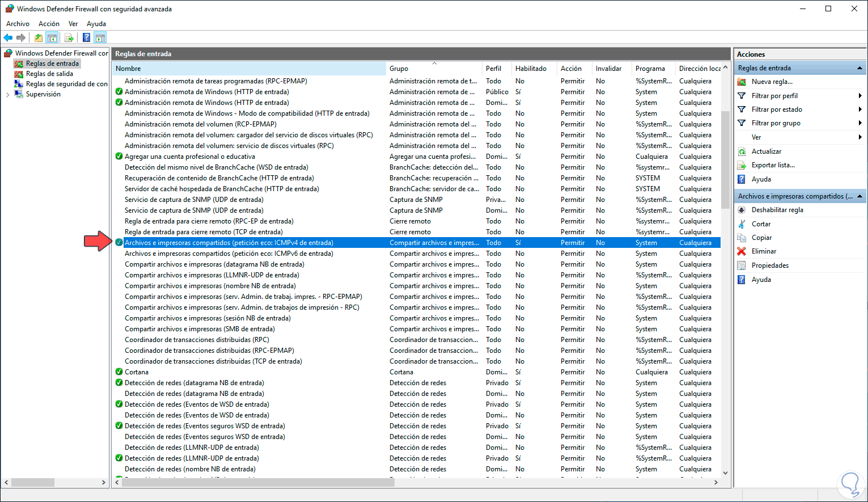Select Administración remota de tareas programadas (RPC-EPMAP)
This screenshot has height=502, width=868.
[417, 81]
